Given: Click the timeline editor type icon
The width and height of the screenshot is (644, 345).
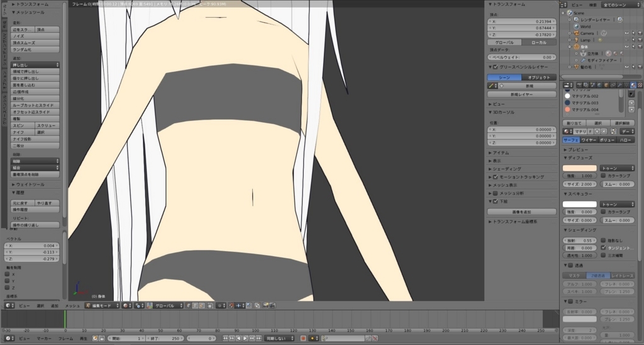Looking at the screenshot, I should click(x=9, y=339).
